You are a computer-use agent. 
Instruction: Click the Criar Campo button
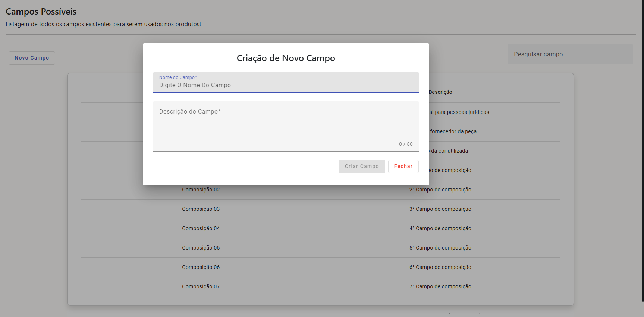(x=362, y=167)
